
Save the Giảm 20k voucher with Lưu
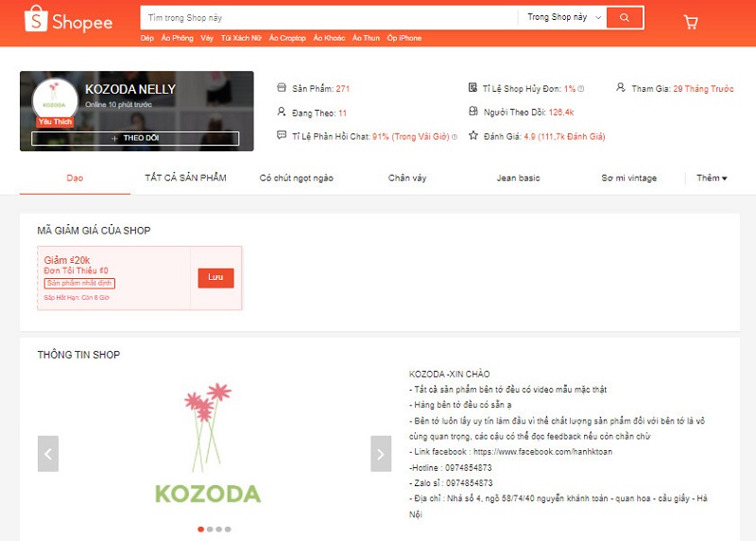(216, 278)
